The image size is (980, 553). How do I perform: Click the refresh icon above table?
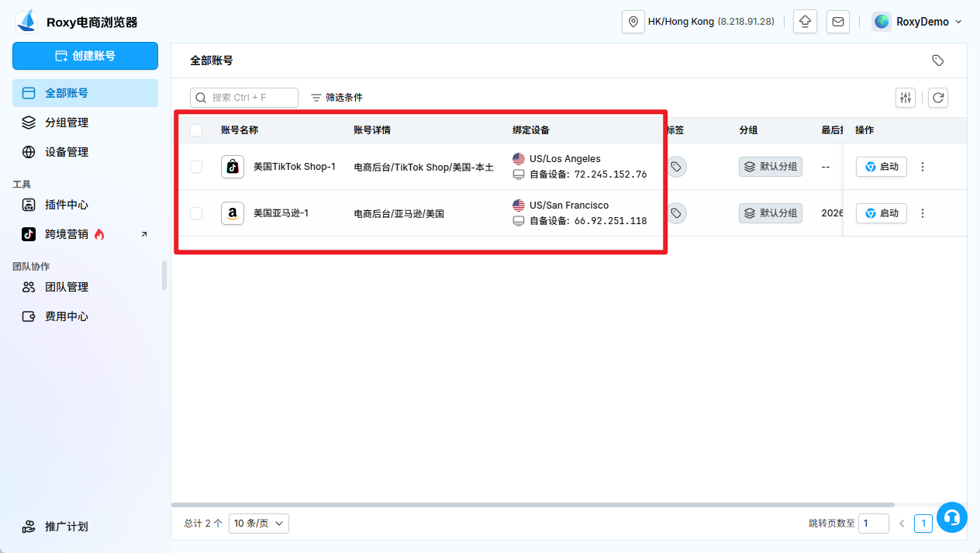[x=938, y=98]
